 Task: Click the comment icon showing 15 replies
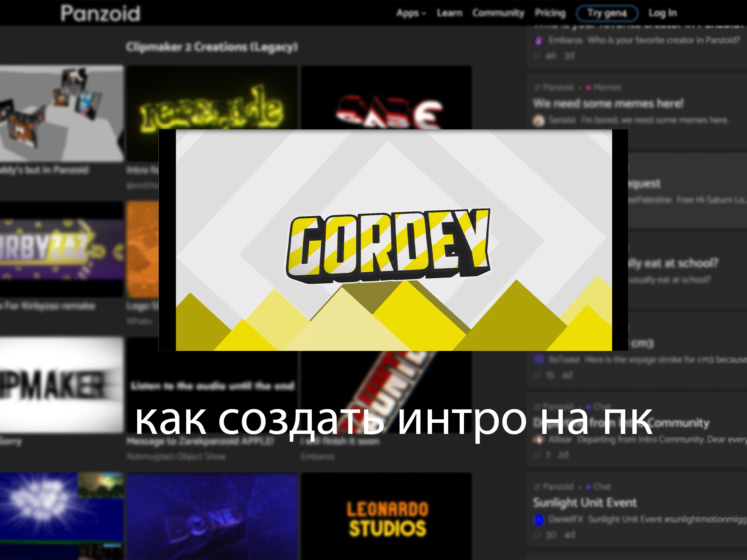537,375
